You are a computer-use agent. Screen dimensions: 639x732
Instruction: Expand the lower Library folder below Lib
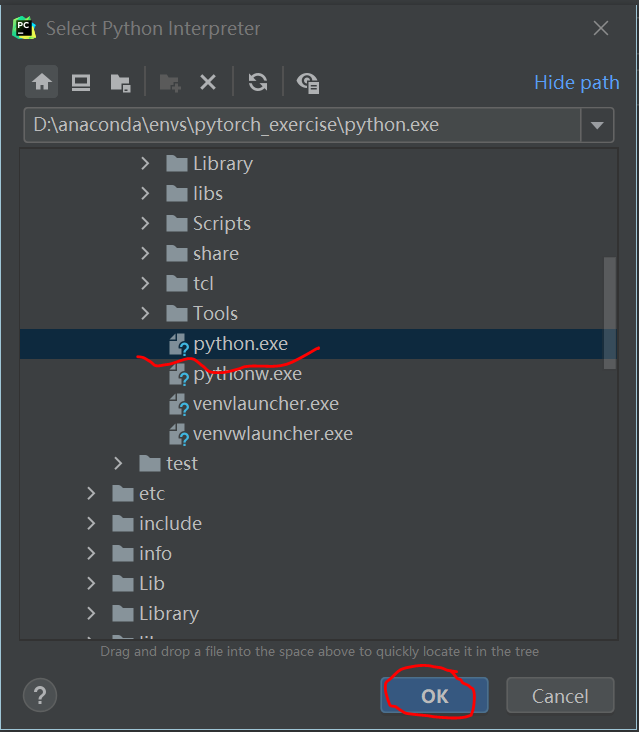click(x=91, y=613)
